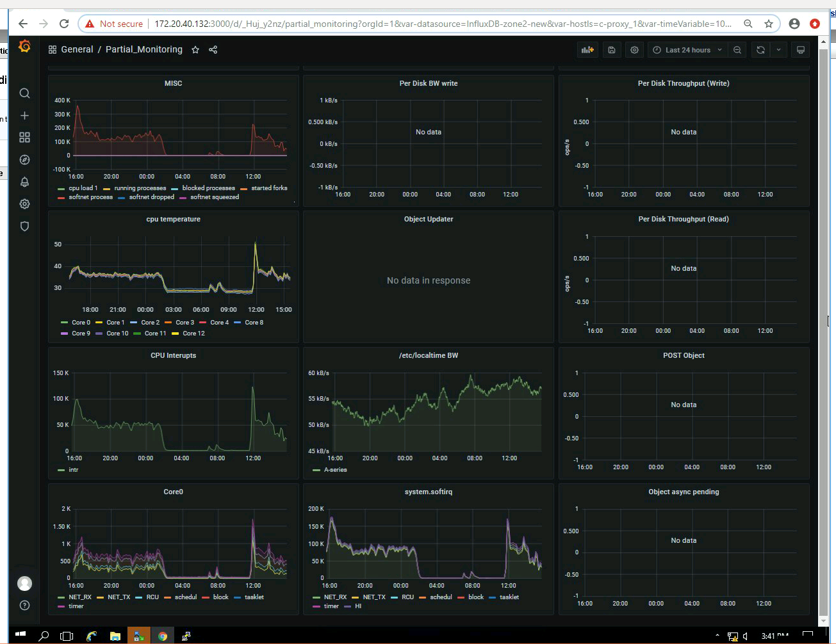Click the 'Partial_Monitoring' dashboard title
Screen dimensions: 836x644
pyautogui.click(x=143, y=49)
